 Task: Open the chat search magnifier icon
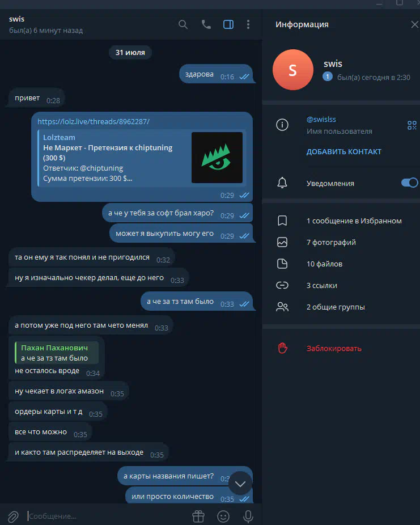[x=183, y=24]
